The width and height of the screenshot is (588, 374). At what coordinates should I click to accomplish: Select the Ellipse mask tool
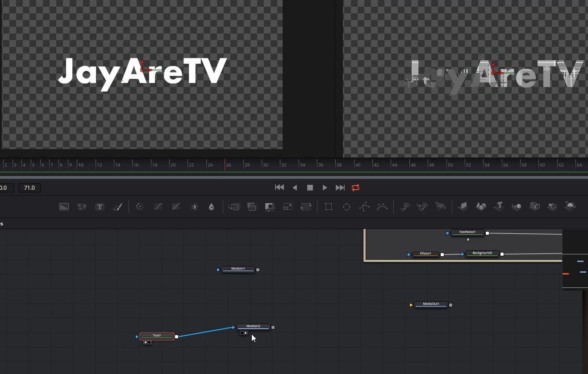(x=346, y=207)
